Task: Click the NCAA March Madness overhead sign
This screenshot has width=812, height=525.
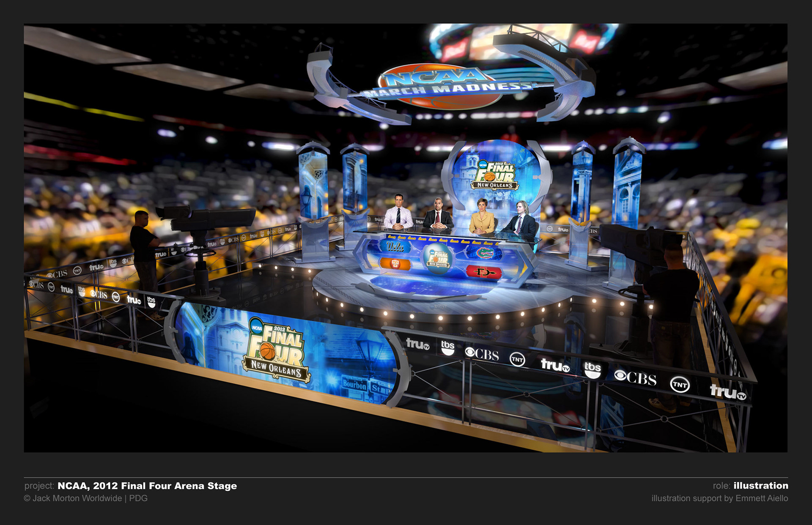Action: 442,85
